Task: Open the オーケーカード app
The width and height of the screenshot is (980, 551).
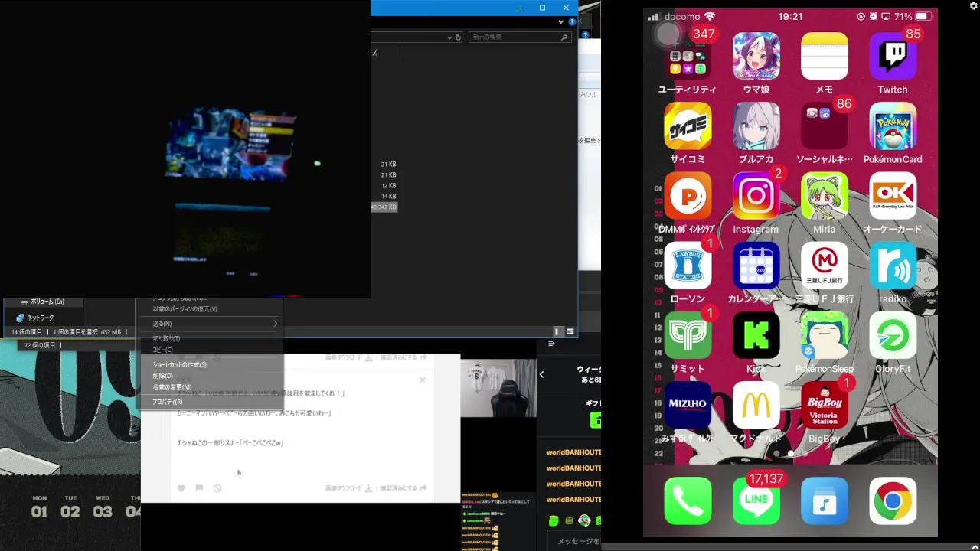Action: [893, 197]
